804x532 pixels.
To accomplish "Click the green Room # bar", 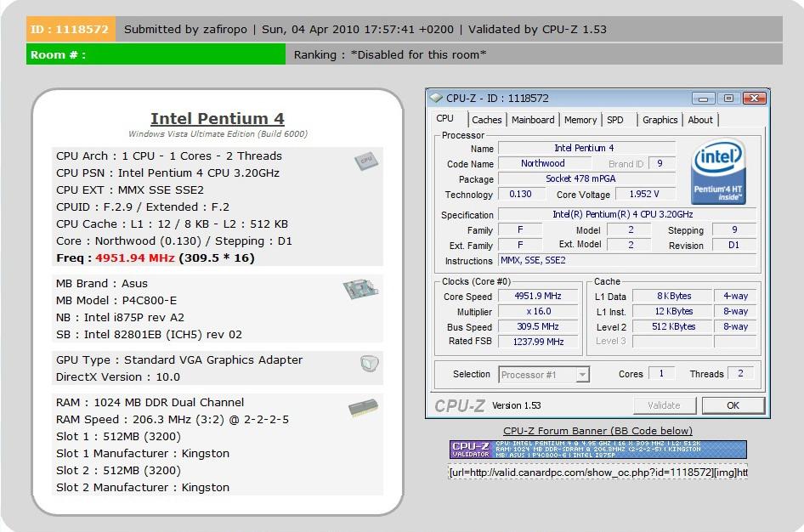I will [156, 54].
